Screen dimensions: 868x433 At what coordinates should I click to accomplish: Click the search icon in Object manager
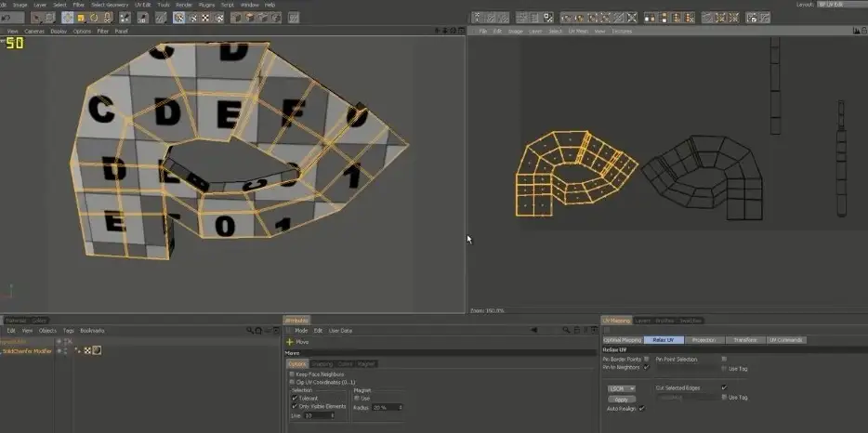pyautogui.click(x=250, y=331)
